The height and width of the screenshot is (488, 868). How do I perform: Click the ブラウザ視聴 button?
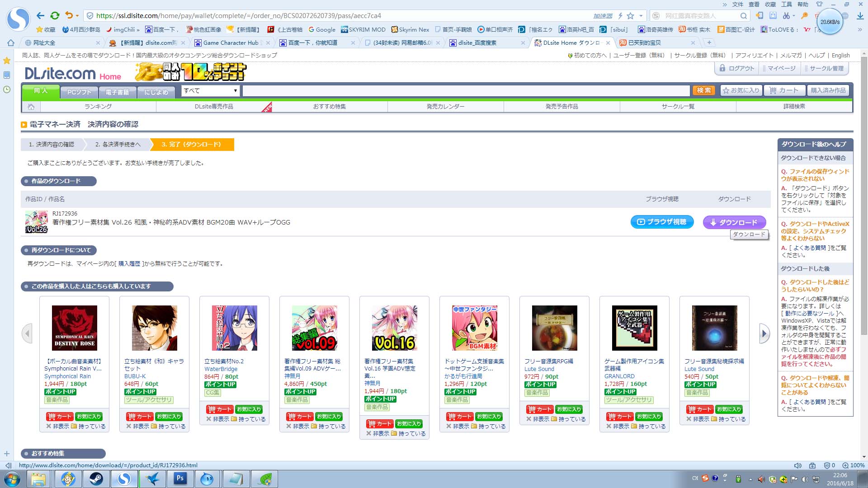(662, 222)
